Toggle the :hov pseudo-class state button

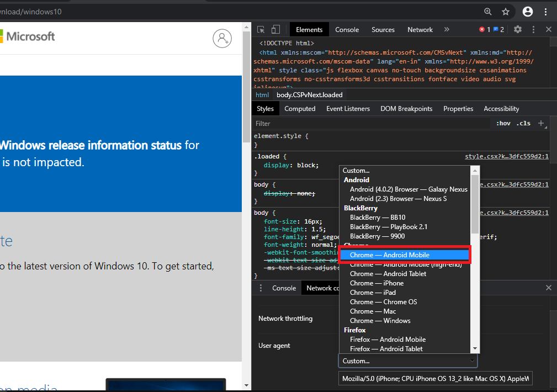502,123
